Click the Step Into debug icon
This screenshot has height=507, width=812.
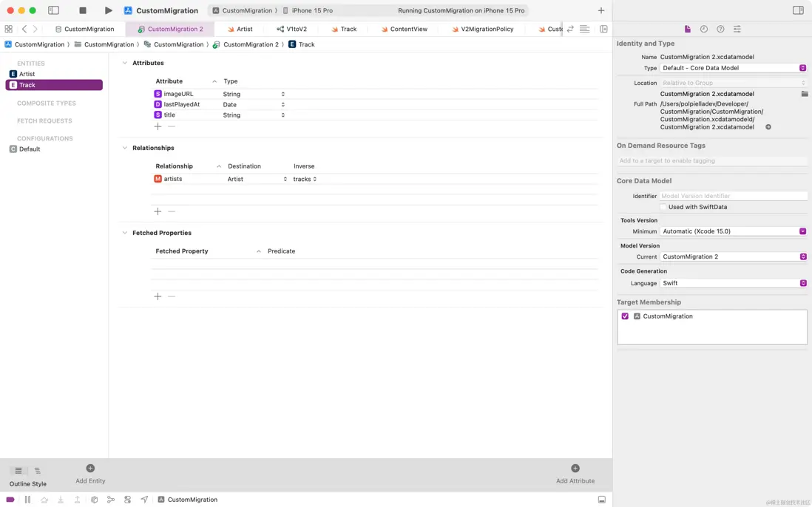pyautogui.click(x=61, y=500)
